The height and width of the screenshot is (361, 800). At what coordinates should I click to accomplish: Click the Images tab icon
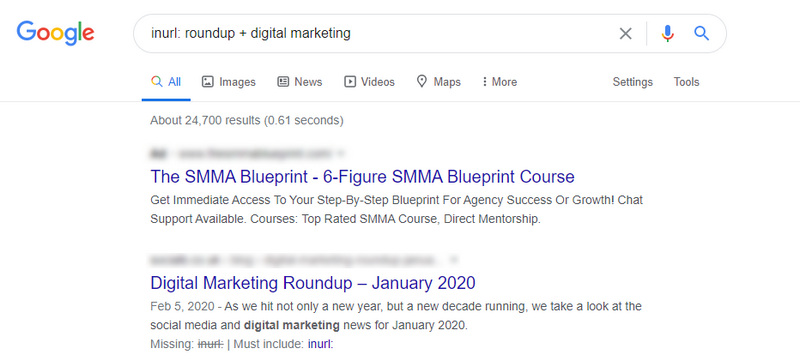click(x=207, y=82)
